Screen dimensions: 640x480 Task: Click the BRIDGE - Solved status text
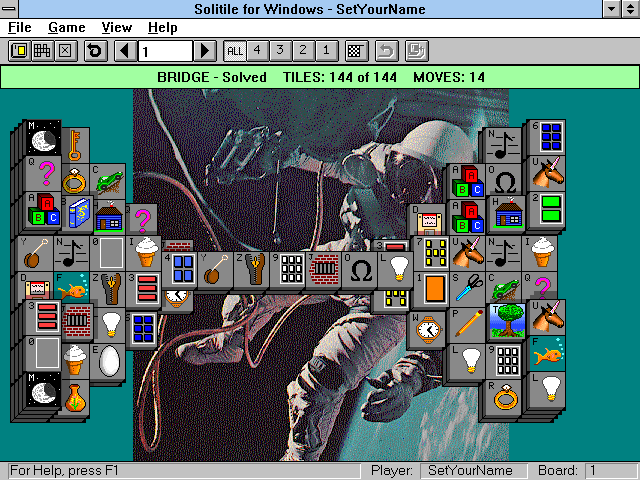[x=211, y=77]
